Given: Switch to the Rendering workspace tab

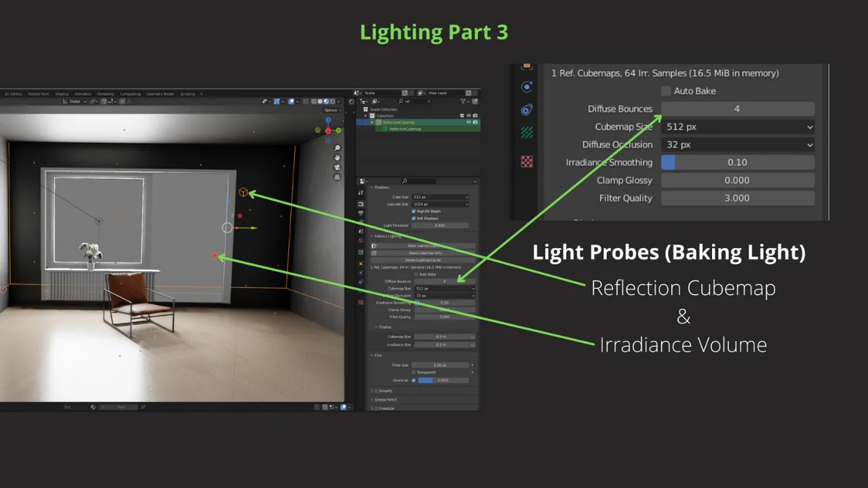Looking at the screenshot, I should point(106,94).
